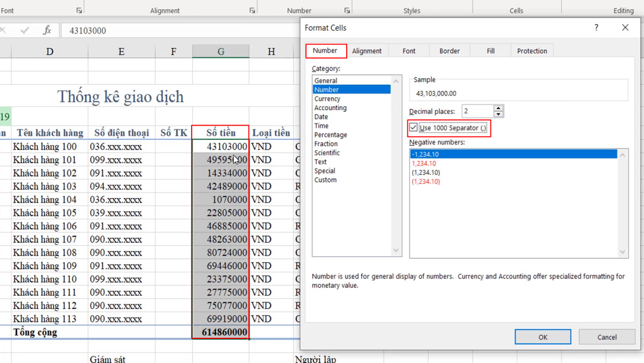Click cell Khách hàng 105
Viewport: 644px width, 363px height.
pos(50,213)
